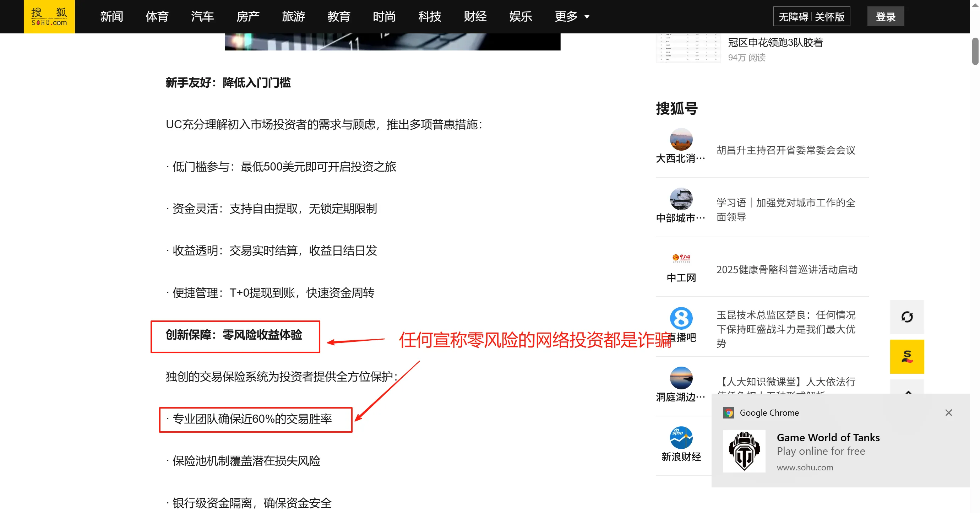Click the World of Tanks notification image

744,451
